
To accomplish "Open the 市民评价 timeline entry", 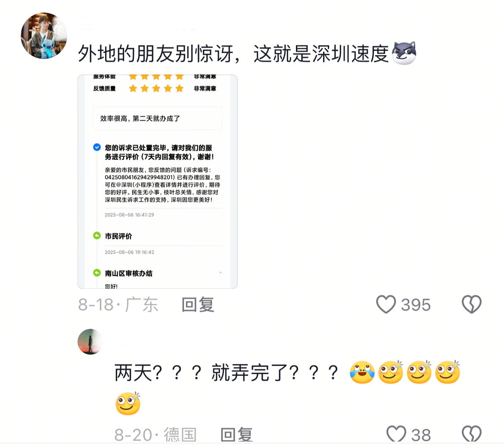I will click(x=118, y=236).
